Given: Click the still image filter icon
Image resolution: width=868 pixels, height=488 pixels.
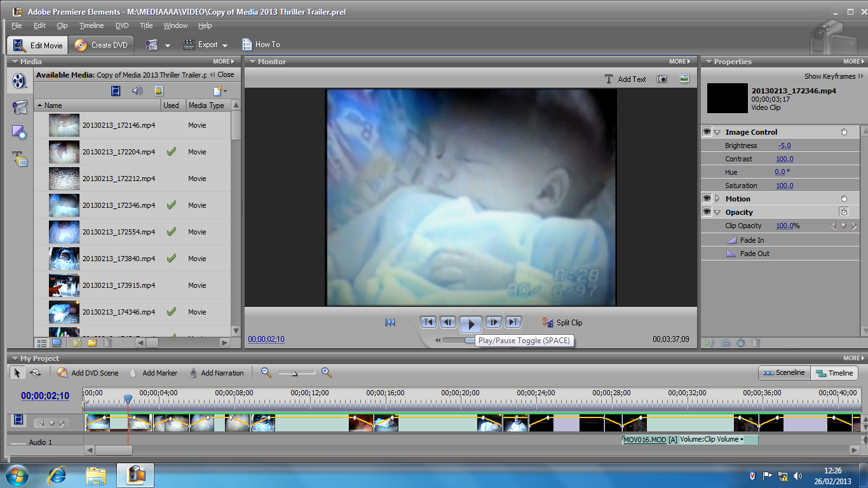Looking at the screenshot, I should (158, 91).
